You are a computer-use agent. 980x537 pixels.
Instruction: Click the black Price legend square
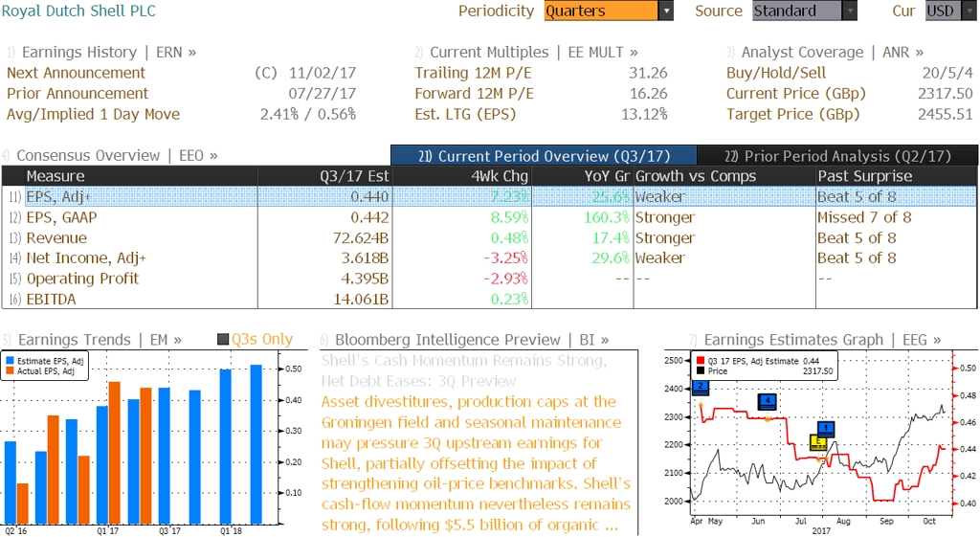(x=700, y=370)
